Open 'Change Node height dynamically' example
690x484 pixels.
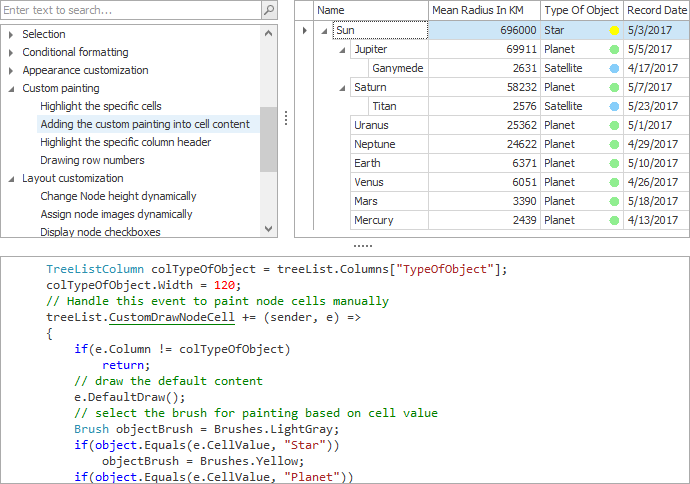click(118, 196)
